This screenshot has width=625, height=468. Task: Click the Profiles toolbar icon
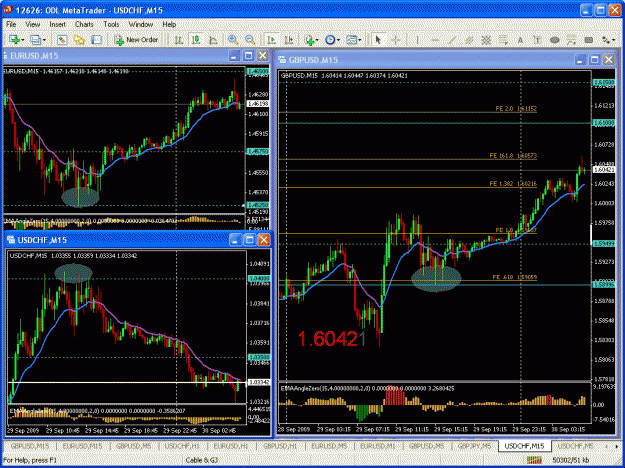[x=35, y=39]
